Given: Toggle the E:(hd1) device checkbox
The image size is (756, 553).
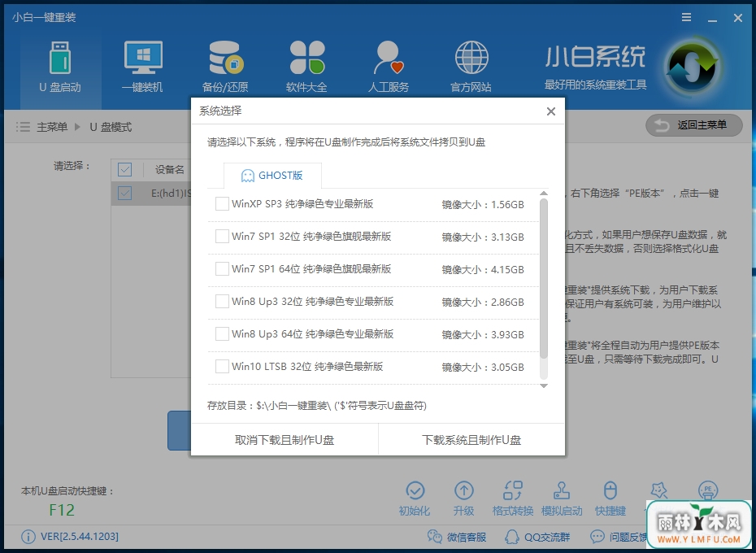Looking at the screenshot, I should [125, 193].
